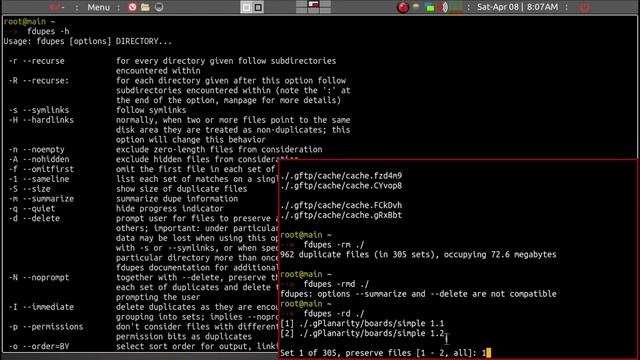Image resolution: width=640 pixels, height=360 pixels.
Task: Click the volume speaker tray icon
Action: click(x=443, y=7)
